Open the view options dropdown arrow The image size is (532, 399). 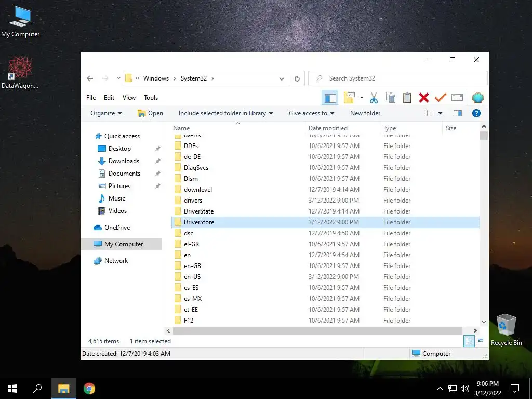tap(440, 113)
